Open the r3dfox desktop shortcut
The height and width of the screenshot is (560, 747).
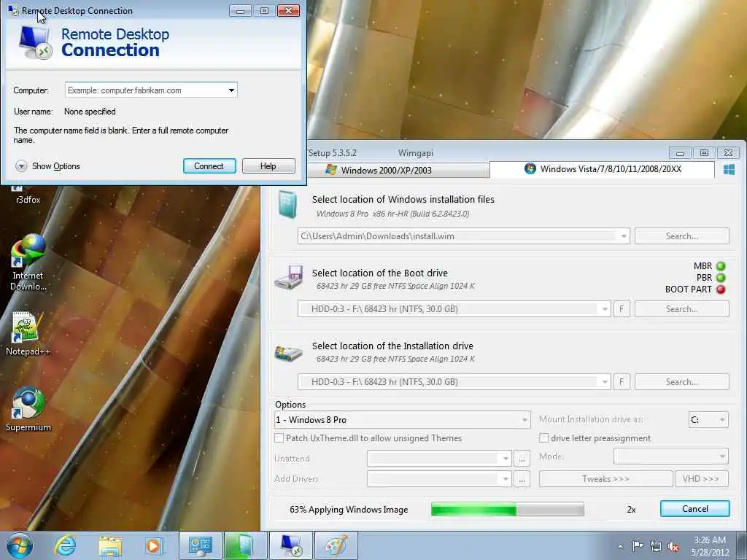(x=28, y=196)
